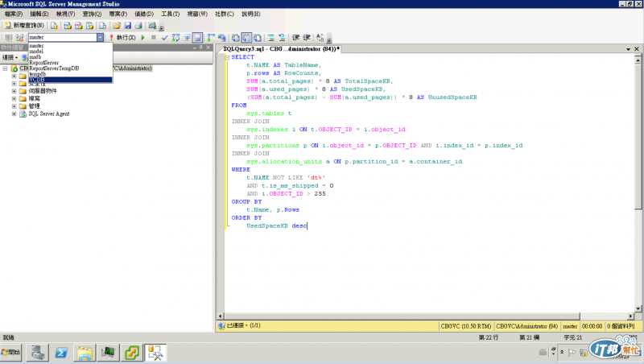
Task: Click the IntelliSense Enabled toolbar icon
Action: tap(197, 37)
